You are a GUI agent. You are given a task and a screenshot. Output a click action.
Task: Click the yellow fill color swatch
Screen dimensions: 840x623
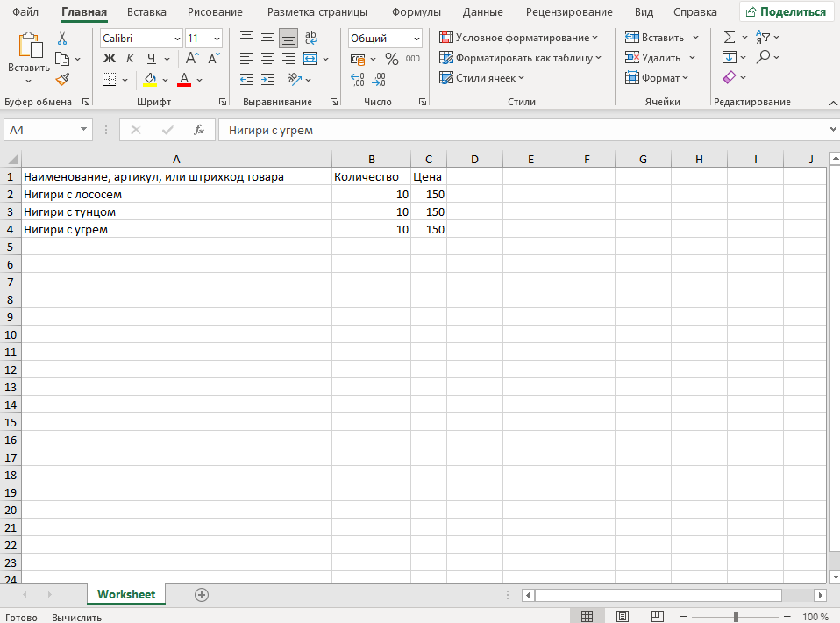(150, 79)
